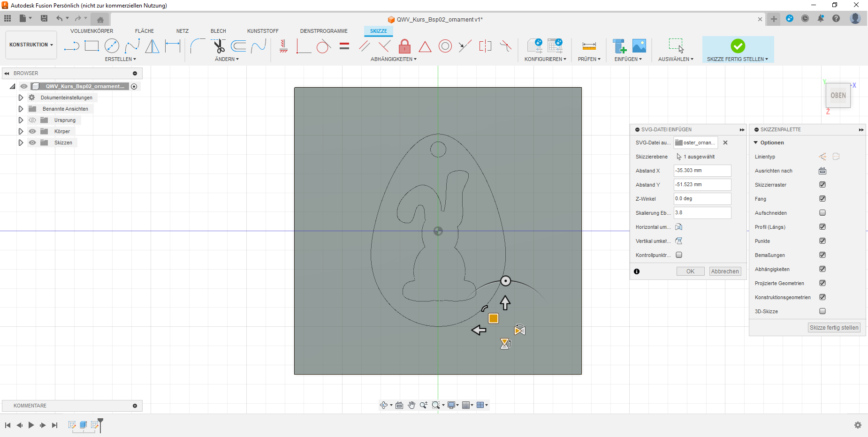
Task: Click the horizontal flip icon
Action: (x=678, y=227)
